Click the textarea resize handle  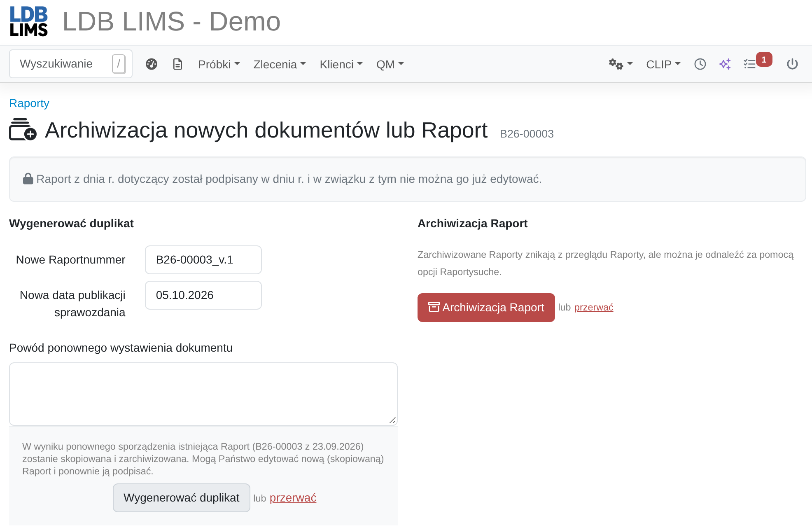click(392, 420)
